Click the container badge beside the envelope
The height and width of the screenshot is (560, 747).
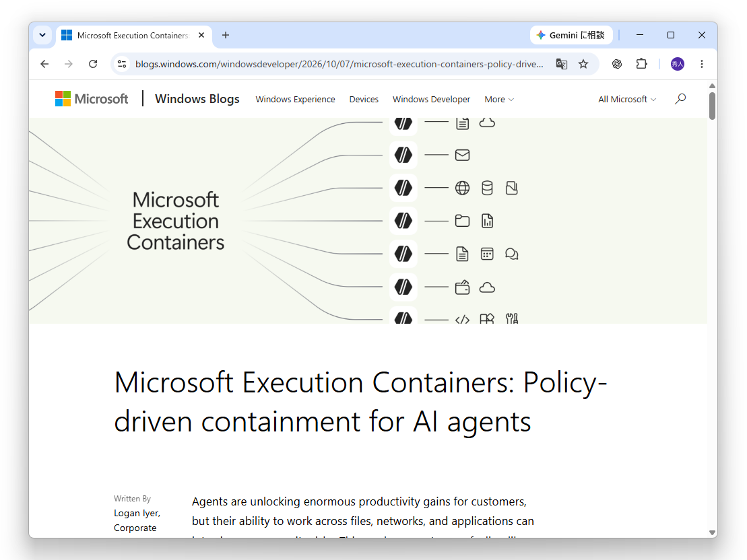tap(403, 155)
